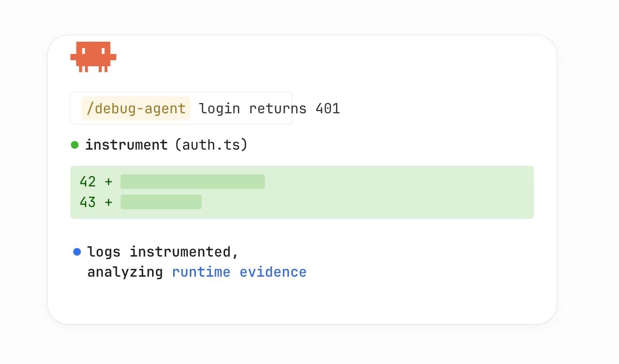The image size is (619, 364).
Task: Click the word "returns" in the prompt
Action: click(278, 108)
